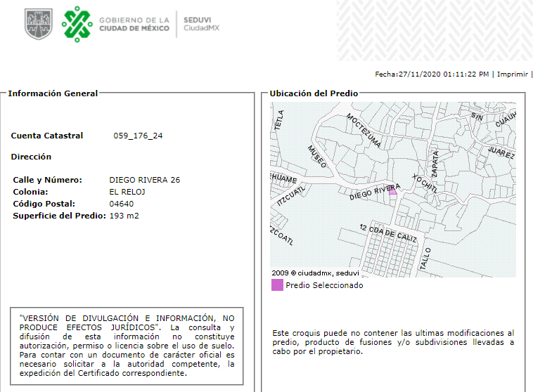This screenshot has width=533, height=392.
Task: Click the MOCTEZUMA street label on map
Action: click(364, 131)
